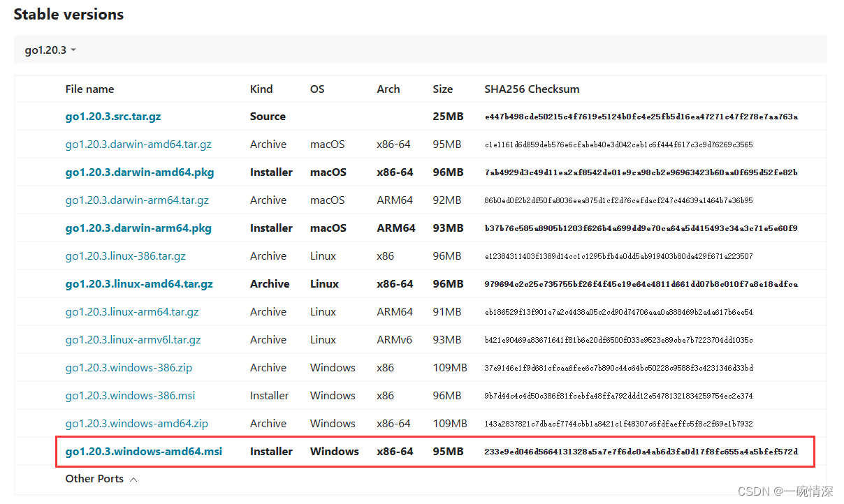Select checksum of linux-armv6l.tar.gz row
The height and width of the screenshot is (504, 844).
[x=618, y=340]
